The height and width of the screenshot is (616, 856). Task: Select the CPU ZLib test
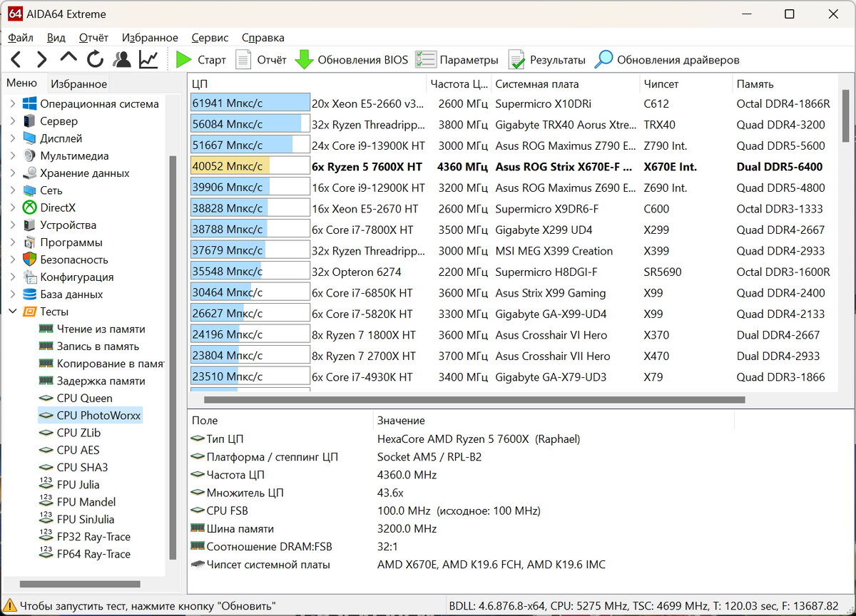[x=78, y=433]
